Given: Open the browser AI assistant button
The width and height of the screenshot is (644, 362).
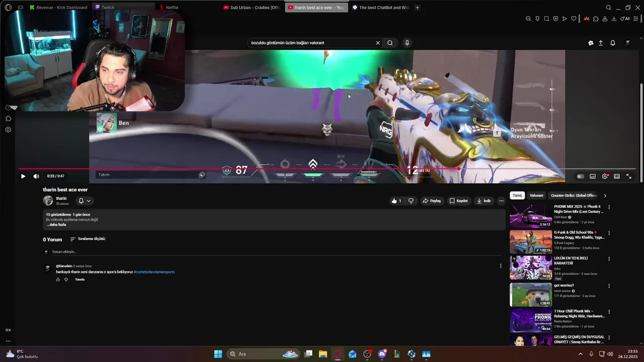Looking at the screenshot, I should pyautogui.click(x=625, y=19).
